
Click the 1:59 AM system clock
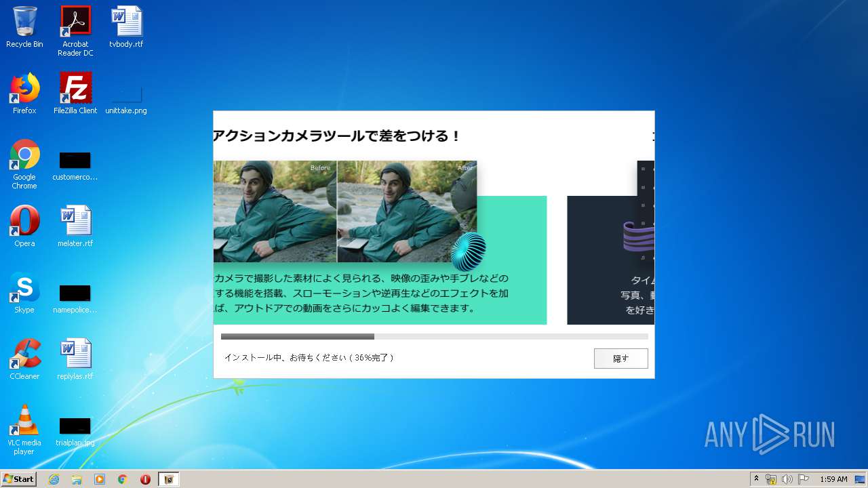tap(833, 479)
